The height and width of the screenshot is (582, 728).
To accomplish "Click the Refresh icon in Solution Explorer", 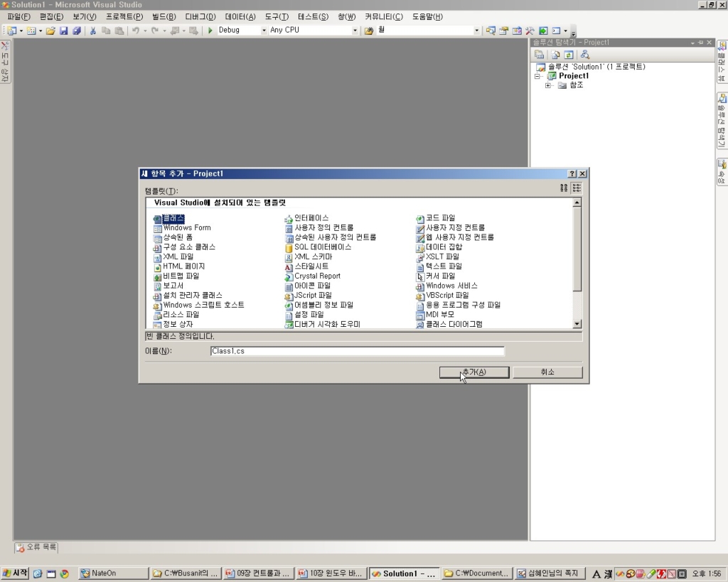I will click(x=569, y=55).
